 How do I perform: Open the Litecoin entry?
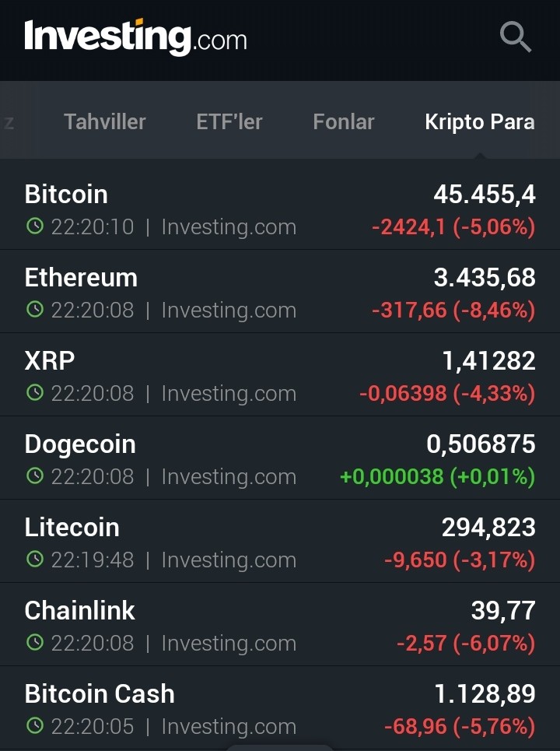[x=280, y=541]
